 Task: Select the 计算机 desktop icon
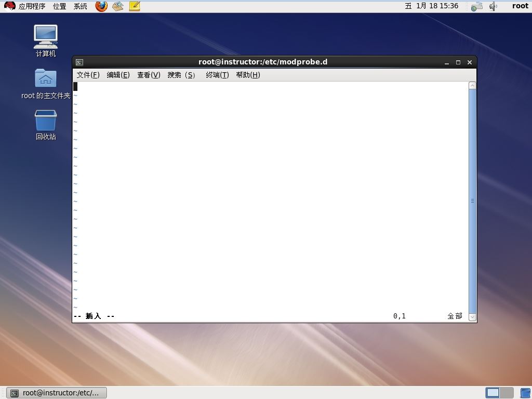click(46, 41)
